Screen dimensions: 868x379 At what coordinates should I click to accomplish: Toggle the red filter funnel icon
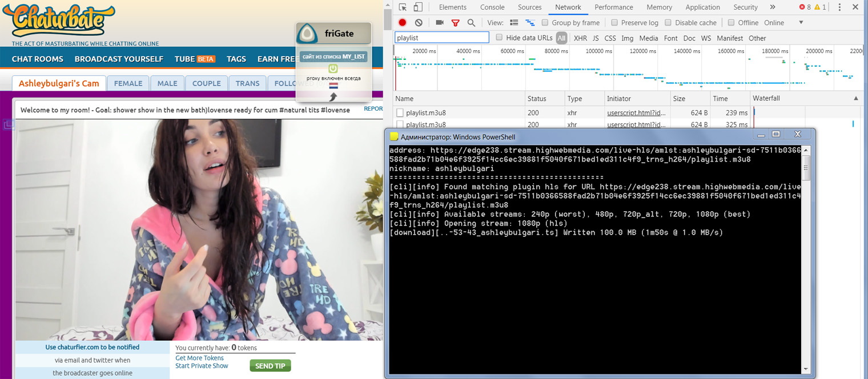(x=455, y=23)
